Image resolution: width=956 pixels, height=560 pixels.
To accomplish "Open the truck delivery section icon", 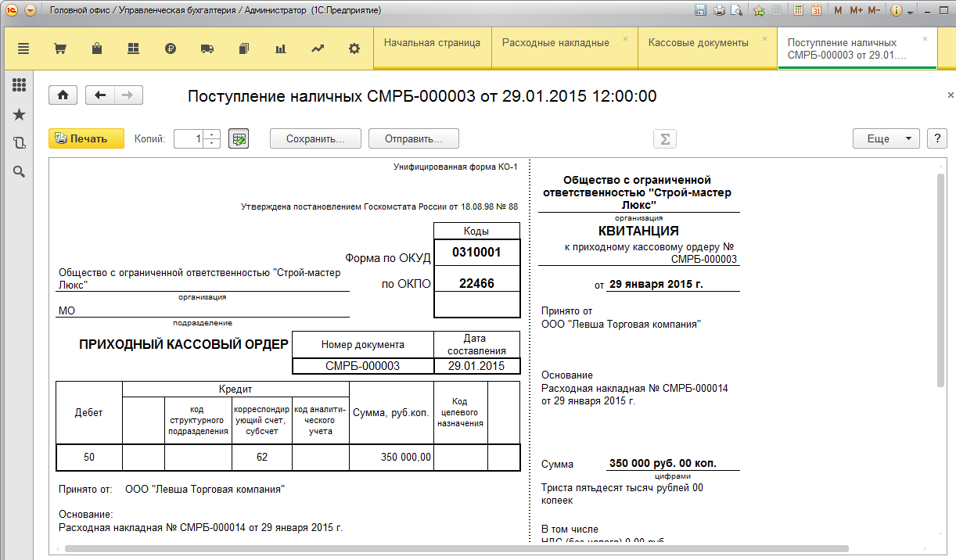I will (x=207, y=48).
